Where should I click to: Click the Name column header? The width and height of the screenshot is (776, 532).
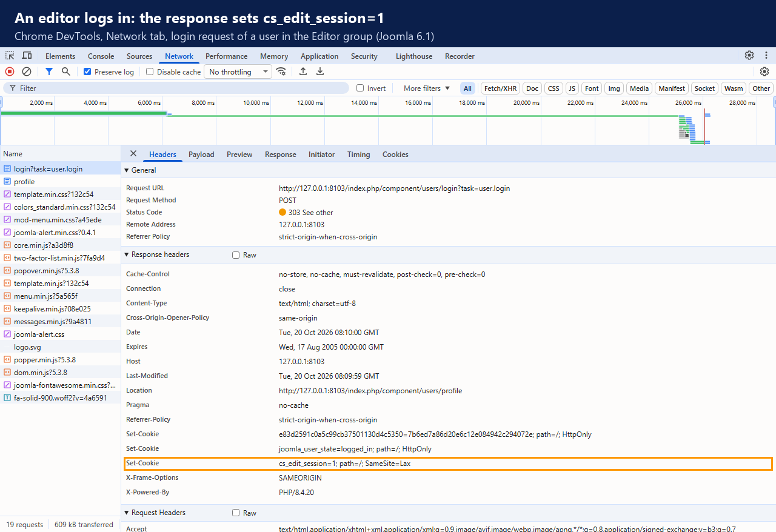point(61,154)
